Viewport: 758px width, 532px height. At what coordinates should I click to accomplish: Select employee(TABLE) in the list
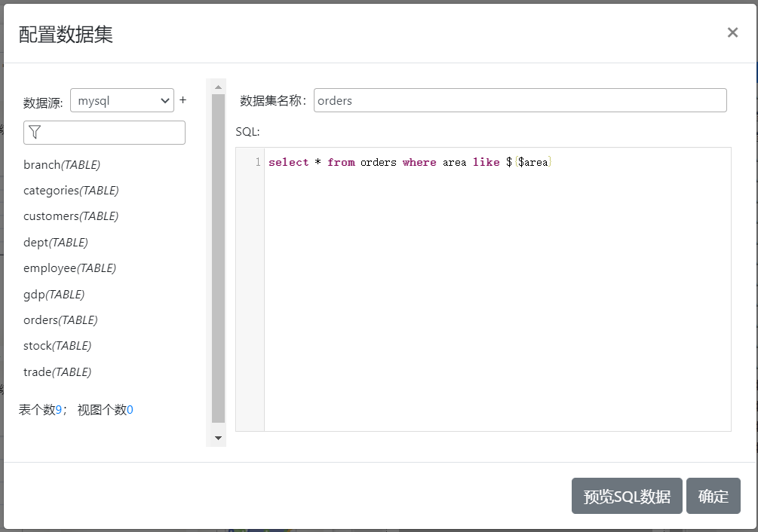click(69, 268)
